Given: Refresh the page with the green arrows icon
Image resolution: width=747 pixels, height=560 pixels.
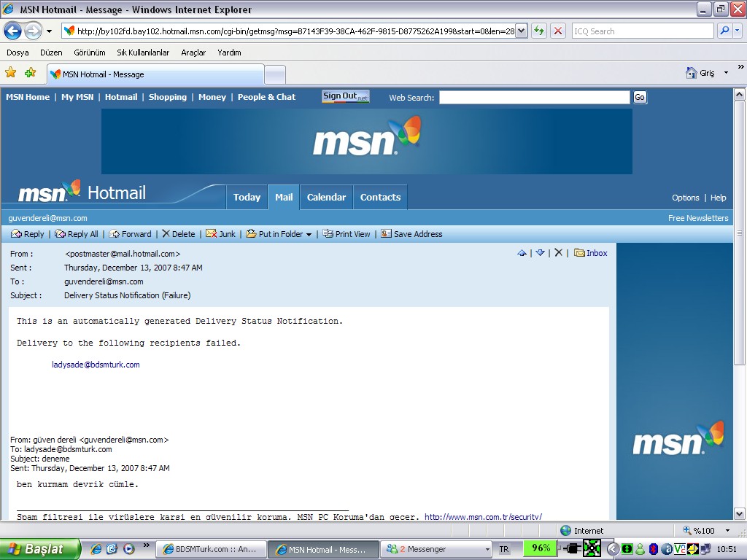Looking at the screenshot, I should pos(539,31).
